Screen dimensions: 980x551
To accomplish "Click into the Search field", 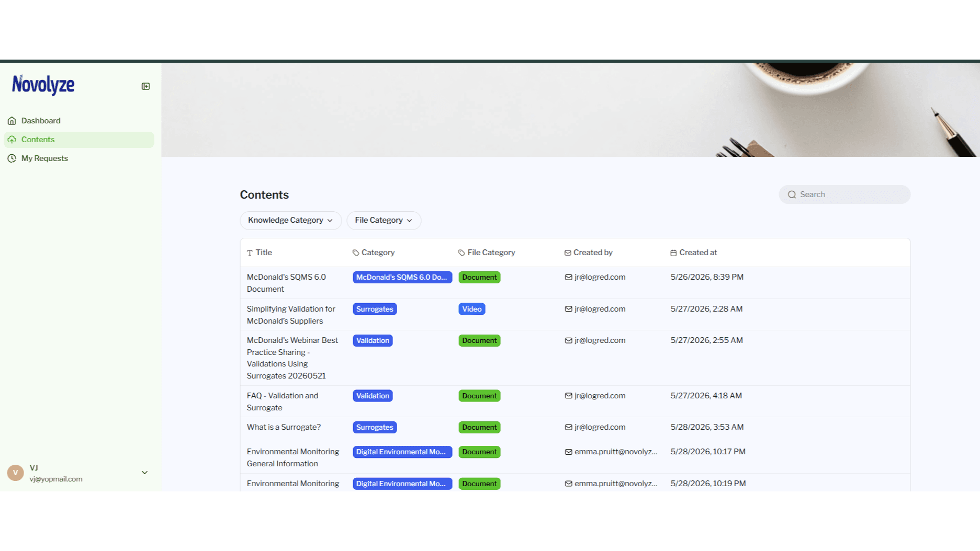I will pyautogui.click(x=844, y=194).
